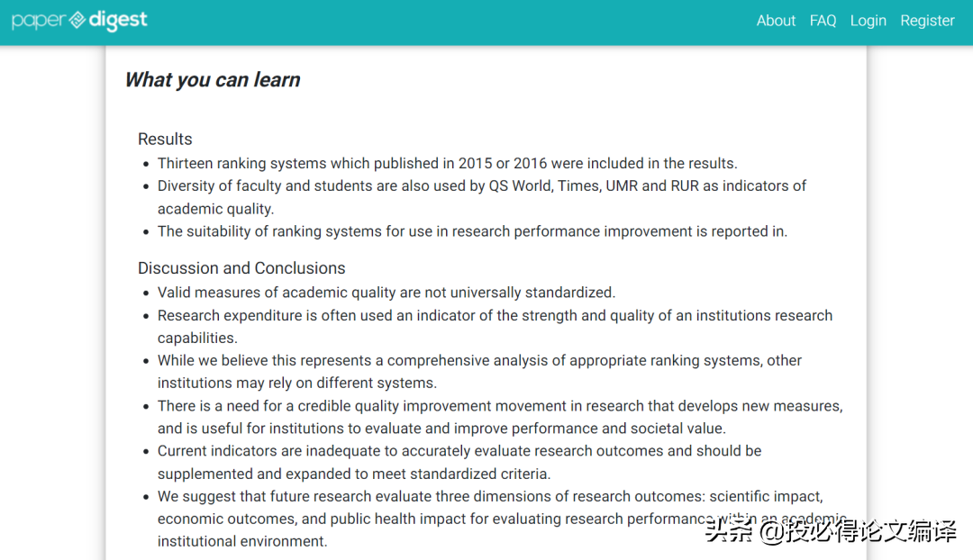Click the Login link
Image resolution: width=973 pixels, height=560 pixels.
(868, 21)
